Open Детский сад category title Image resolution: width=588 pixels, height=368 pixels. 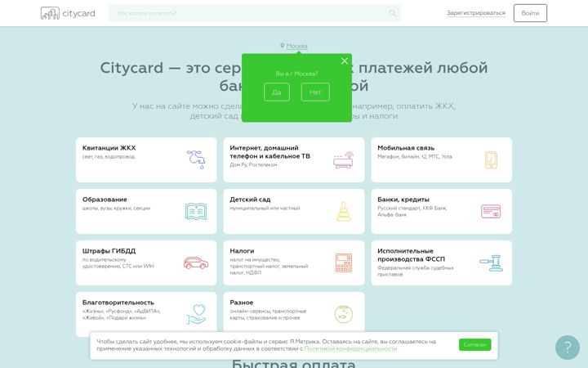point(250,200)
